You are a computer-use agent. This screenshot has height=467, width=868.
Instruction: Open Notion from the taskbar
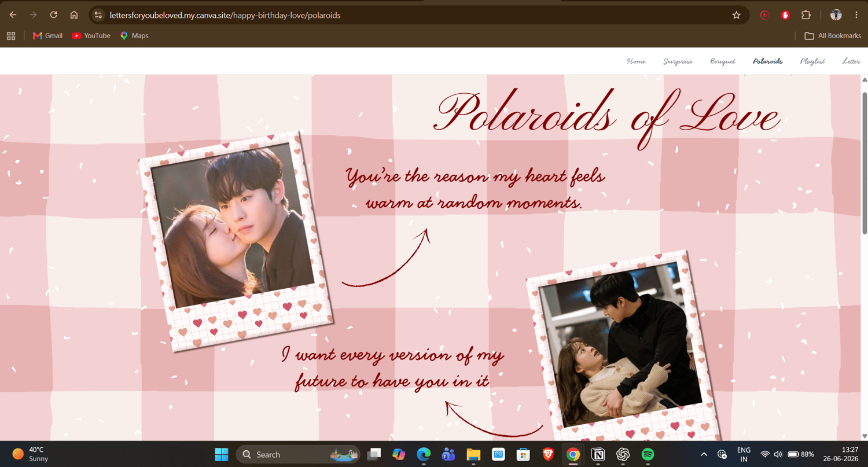click(598, 454)
